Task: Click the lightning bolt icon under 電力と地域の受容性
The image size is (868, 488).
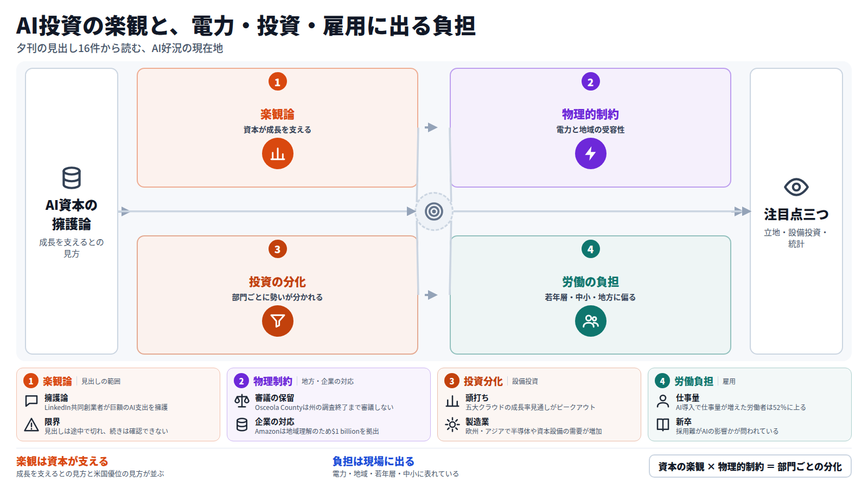Action: coord(591,153)
